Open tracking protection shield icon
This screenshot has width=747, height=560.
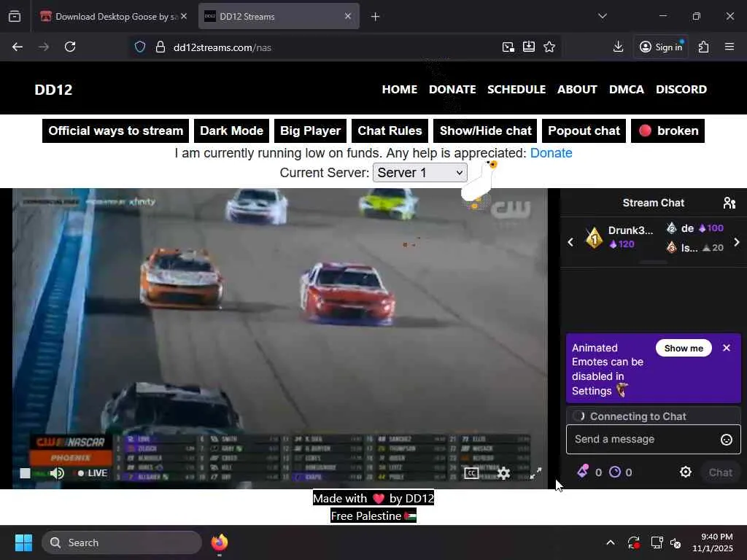point(140,47)
